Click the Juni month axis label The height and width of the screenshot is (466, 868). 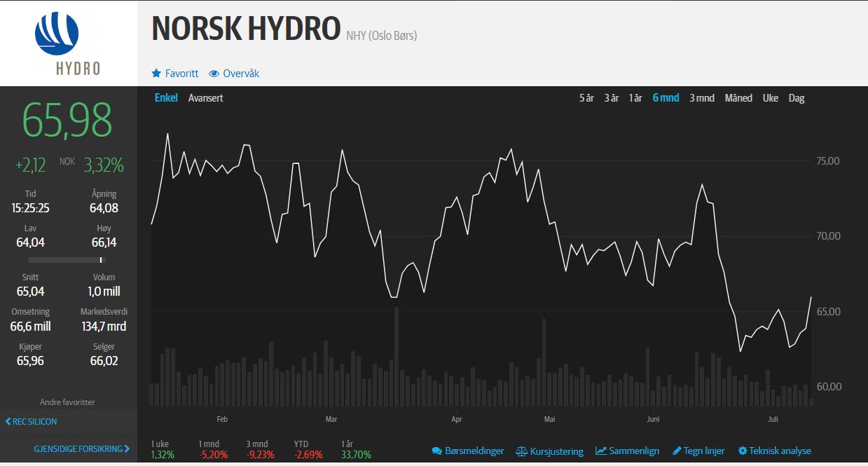tap(653, 420)
